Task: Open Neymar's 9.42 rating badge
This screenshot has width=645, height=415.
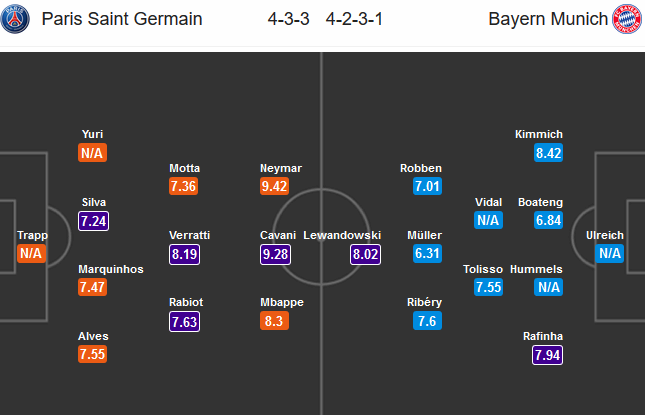Action: click(274, 186)
